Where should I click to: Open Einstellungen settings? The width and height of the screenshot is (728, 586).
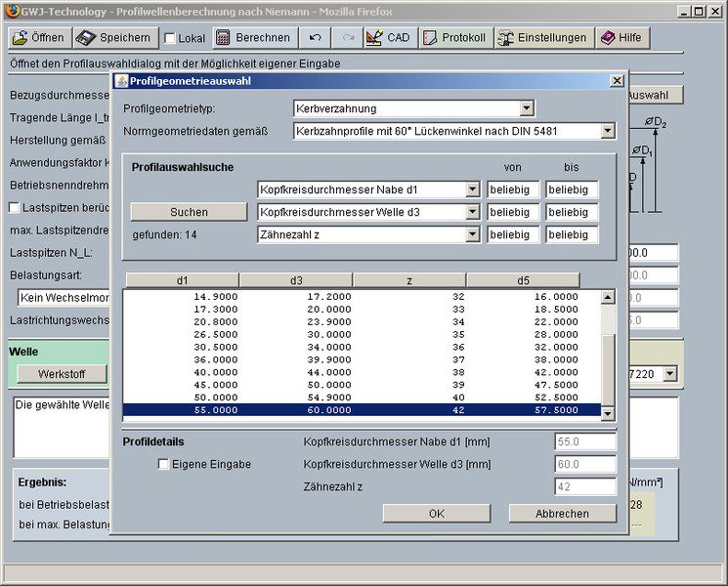(x=542, y=38)
